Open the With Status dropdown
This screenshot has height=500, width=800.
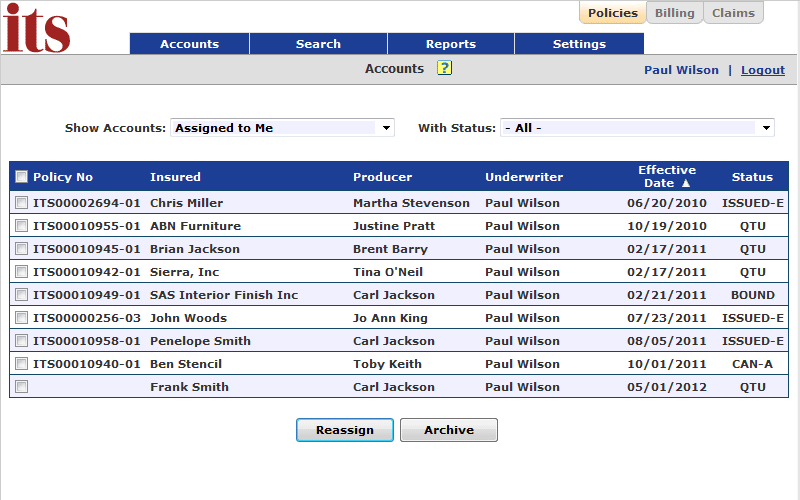[637, 128]
